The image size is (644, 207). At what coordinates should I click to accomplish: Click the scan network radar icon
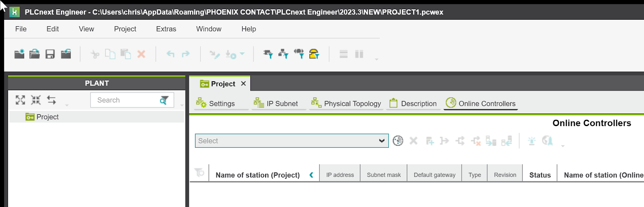[398, 141]
